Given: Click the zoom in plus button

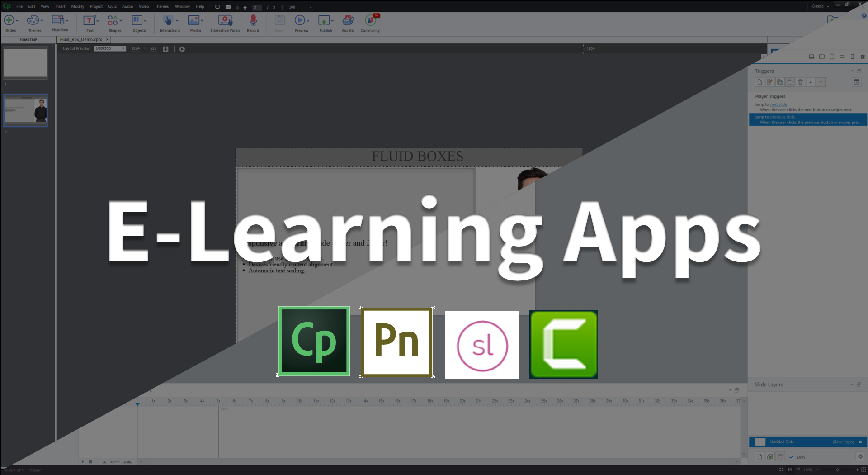Looking at the screenshot, I should [x=857, y=470].
